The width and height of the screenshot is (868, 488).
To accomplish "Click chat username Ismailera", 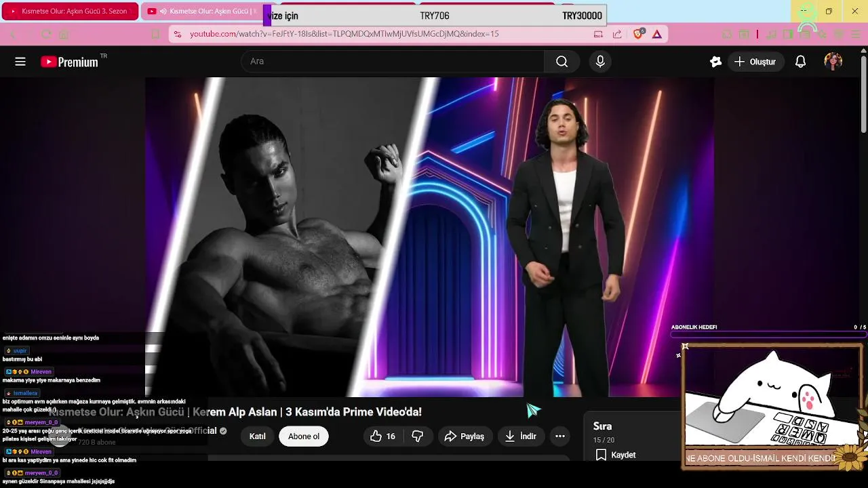I will (x=26, y=393).
